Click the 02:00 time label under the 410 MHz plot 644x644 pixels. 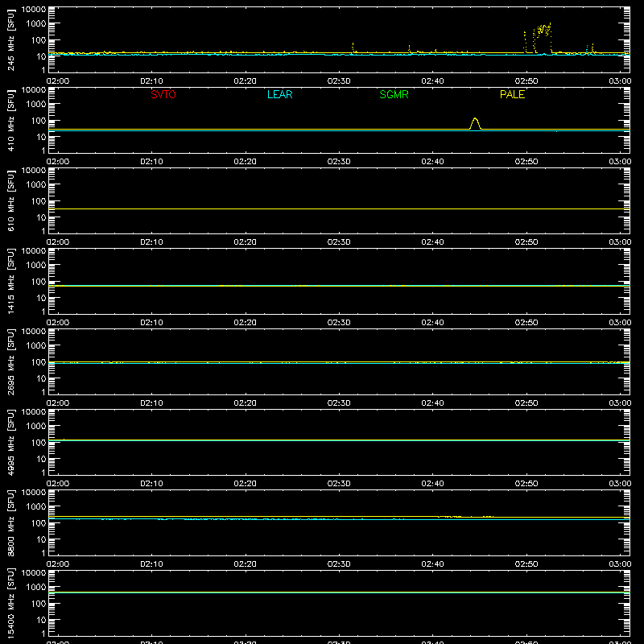[x=58, y=162]
